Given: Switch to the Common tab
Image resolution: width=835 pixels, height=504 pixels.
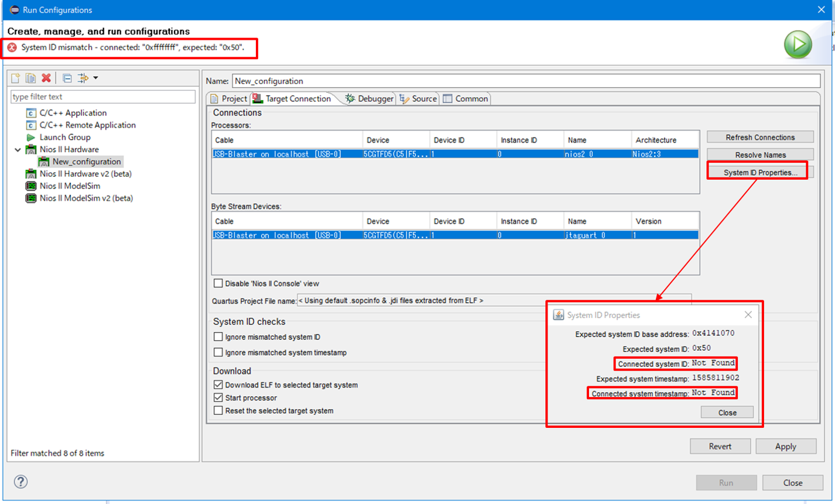Looking at the screenshot, I should coord(466,99).
